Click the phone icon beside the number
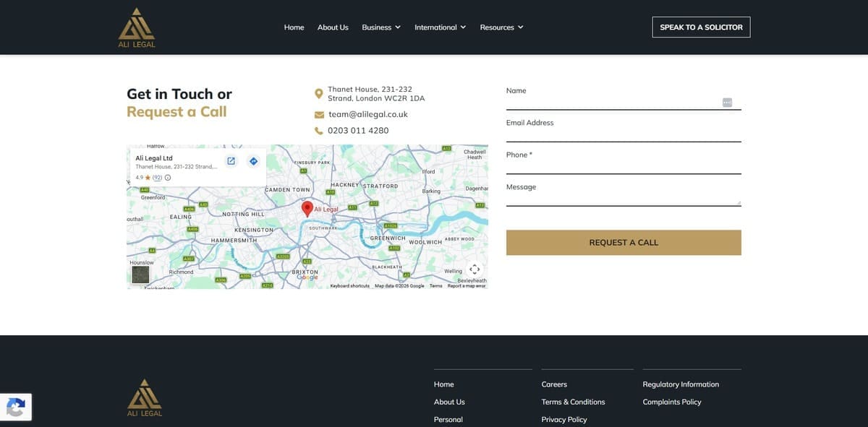Screen dimensions: 868x427 point(319,131)
